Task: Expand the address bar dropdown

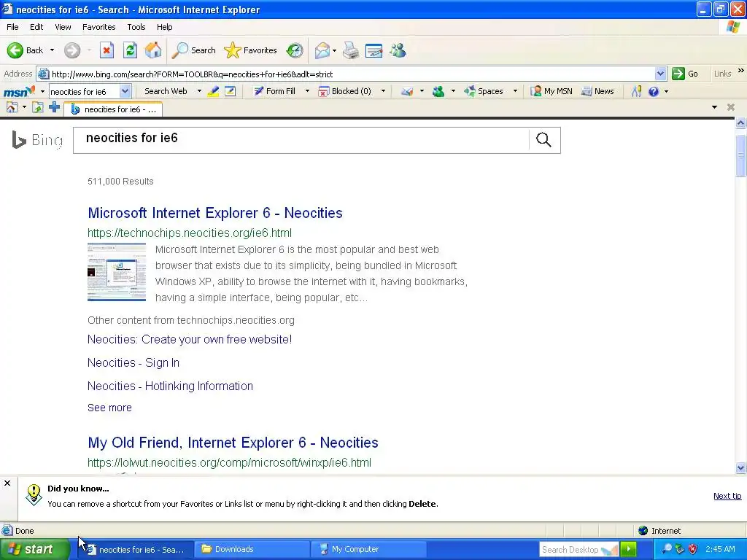Action: point(660,74)
